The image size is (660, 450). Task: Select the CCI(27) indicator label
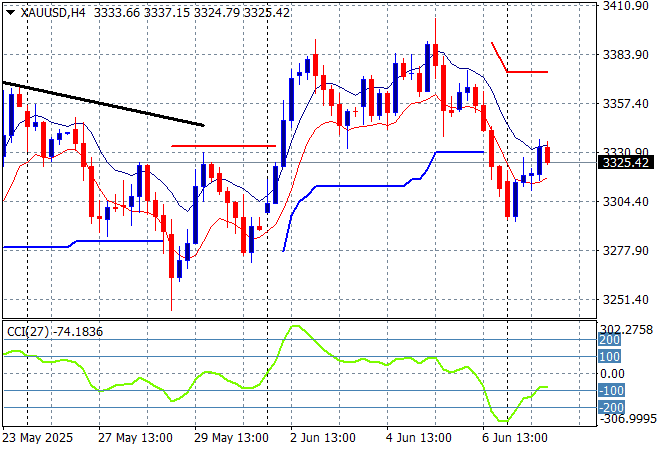click(x=27, y=332)
